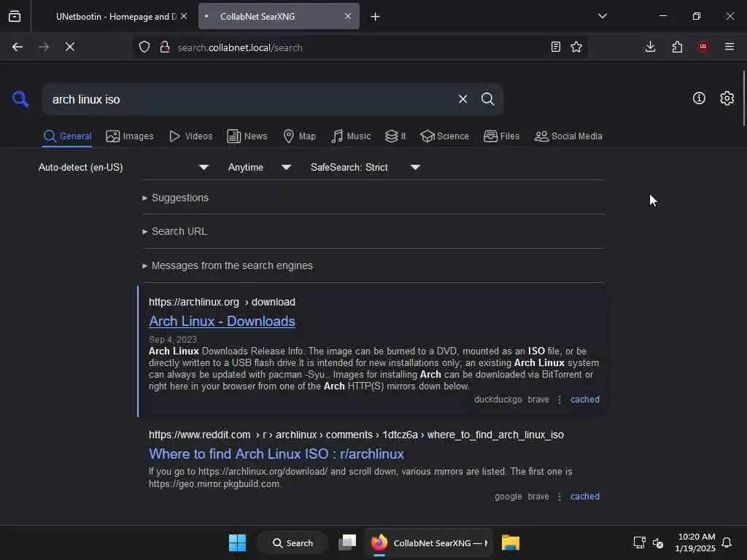Open SearXNG preferences gear icon
Screen dimensions: 747x560
click(727, 98)
